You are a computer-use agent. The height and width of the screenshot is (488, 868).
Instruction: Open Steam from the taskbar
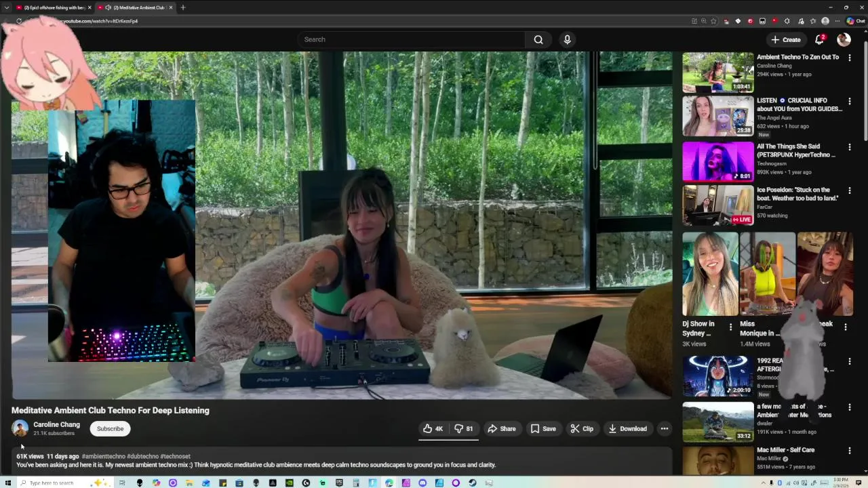pos(472,483)
